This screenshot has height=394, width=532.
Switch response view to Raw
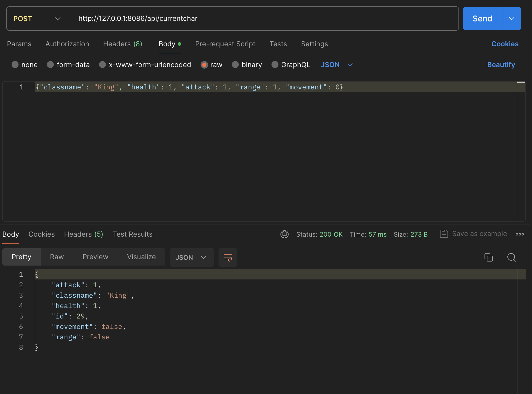pyautogui.click(x=57, y=257)
